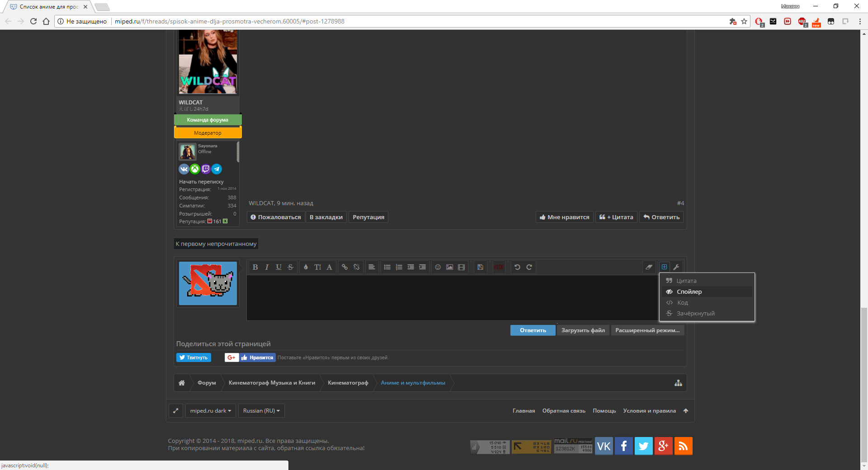
Task: Click the indent icon
Action: [x=422, y=267]
